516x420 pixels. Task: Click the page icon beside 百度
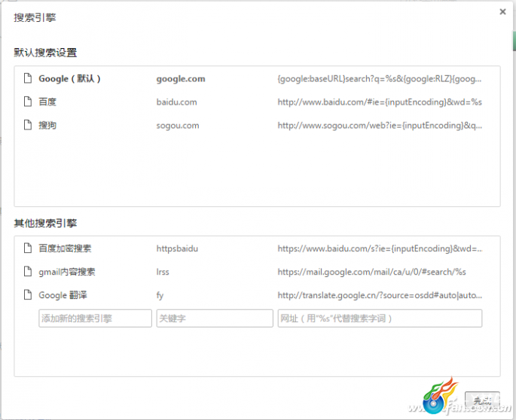tap(28, 102)
